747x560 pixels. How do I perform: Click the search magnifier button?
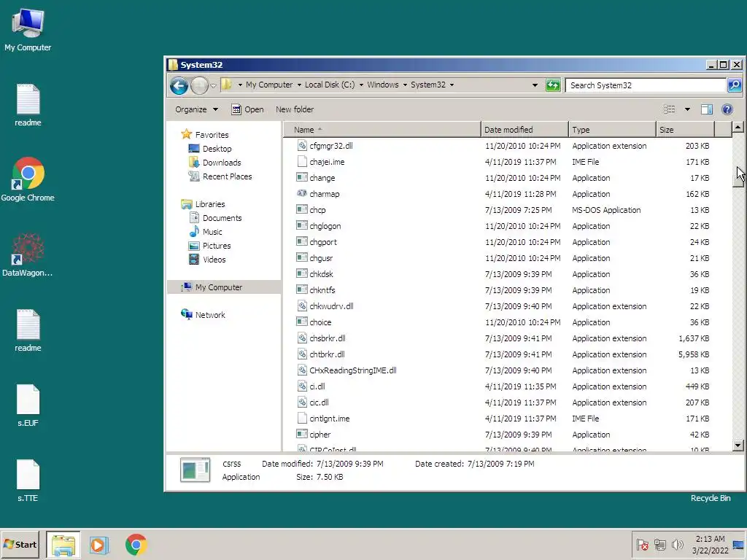pyautogui.click(x=734, y=85)
